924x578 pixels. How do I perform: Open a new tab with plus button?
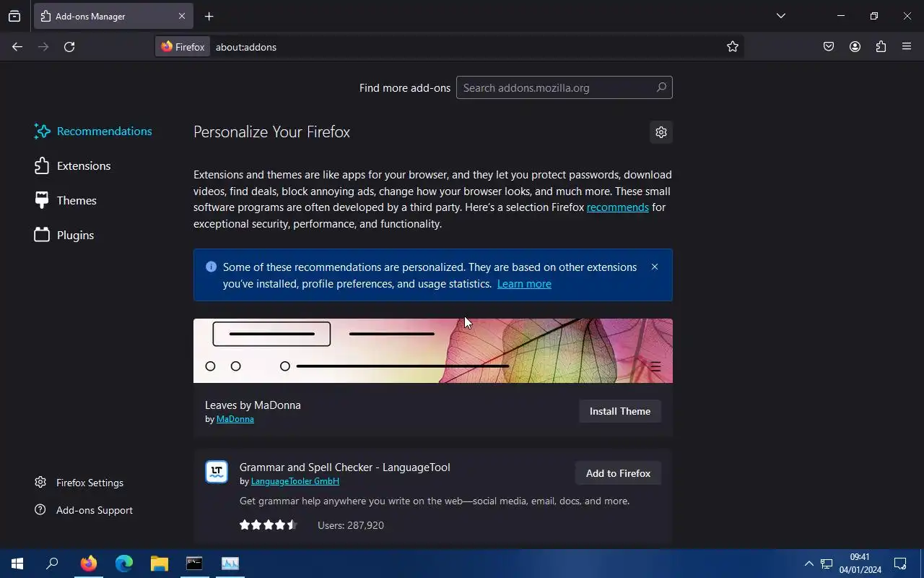coord(209,16)
